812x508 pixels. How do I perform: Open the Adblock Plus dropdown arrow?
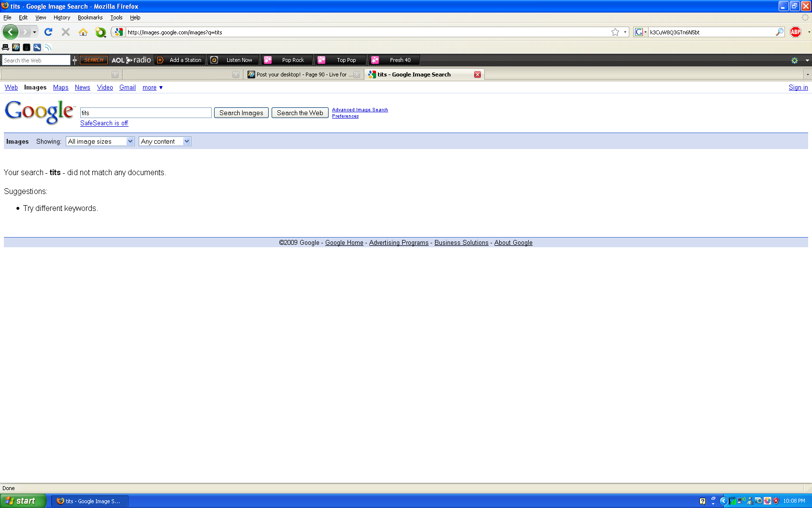809,32
